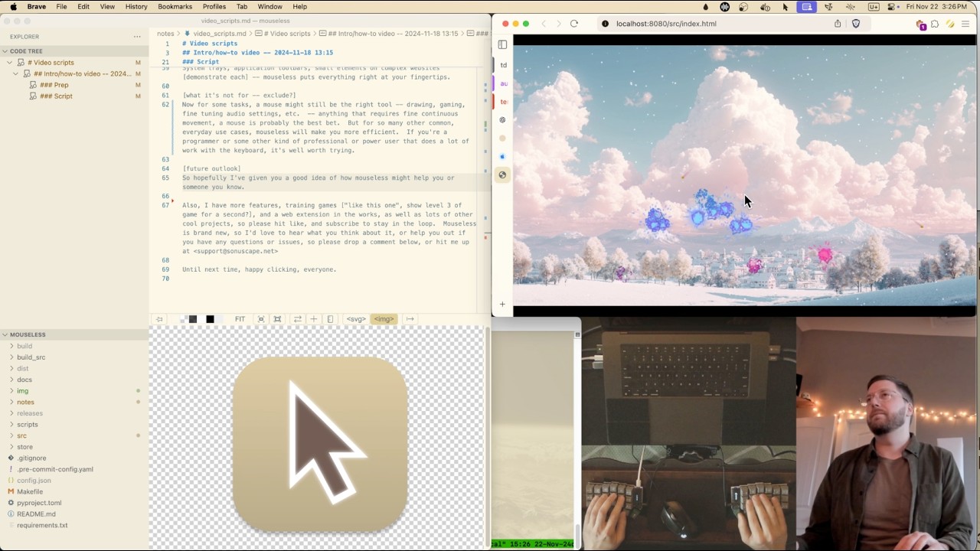Click the plus icon in the preview toolbar
Image resolution: width=980 pixels, height=551 pixels.
[x=313, y=319]
